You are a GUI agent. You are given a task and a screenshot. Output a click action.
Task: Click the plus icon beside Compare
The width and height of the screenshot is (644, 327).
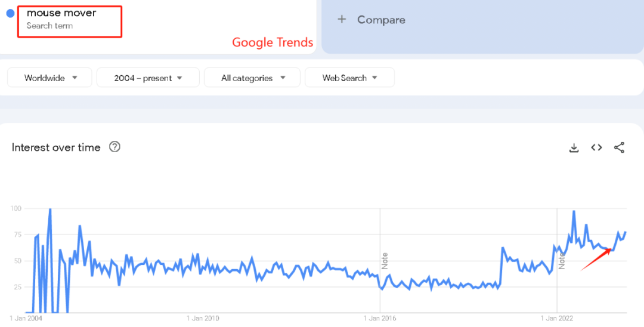tap(342, 19)
